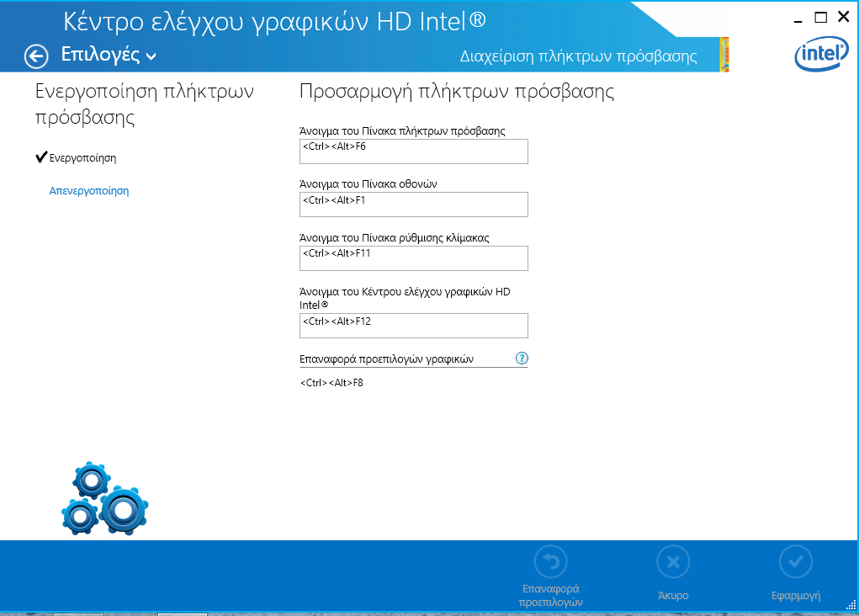The height and width of the screenshot is (616, 859).
Task: Grab the window resize grip corner
Action: 851,604
